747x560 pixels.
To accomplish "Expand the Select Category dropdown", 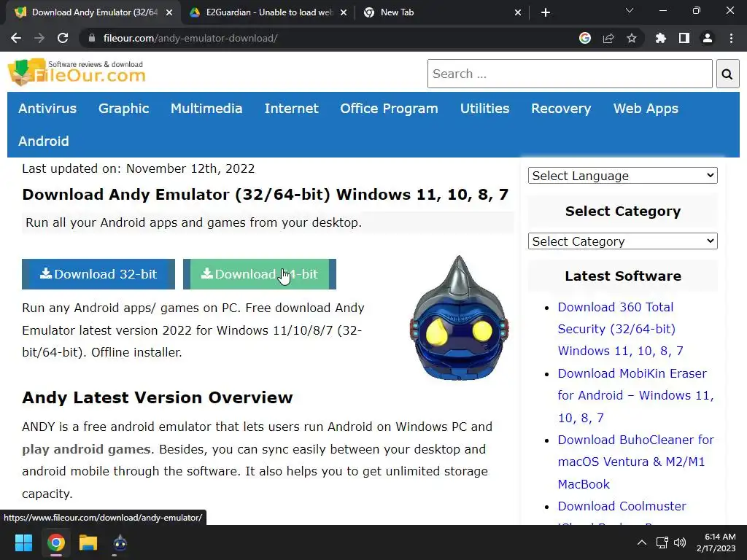I will (623, 241).
